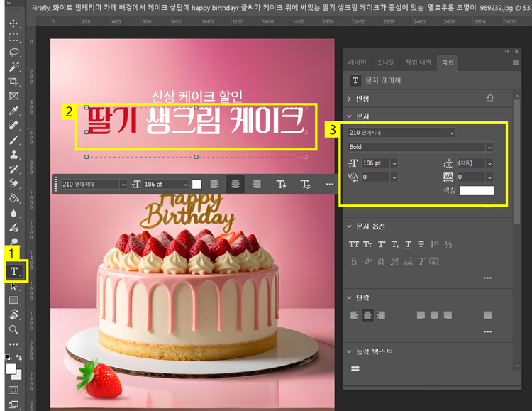Click the font size field in Properties
532x411 pixels.
click(376, 163)
